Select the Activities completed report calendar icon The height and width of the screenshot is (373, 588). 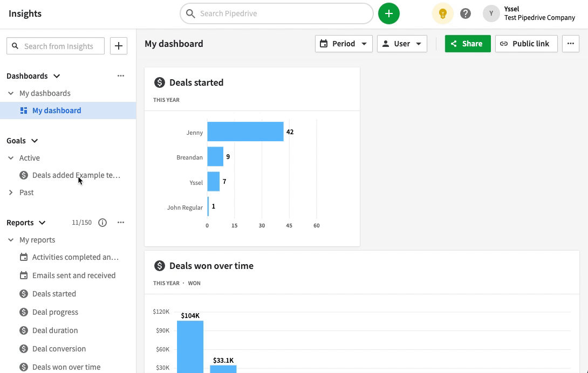tap(23, 257)
